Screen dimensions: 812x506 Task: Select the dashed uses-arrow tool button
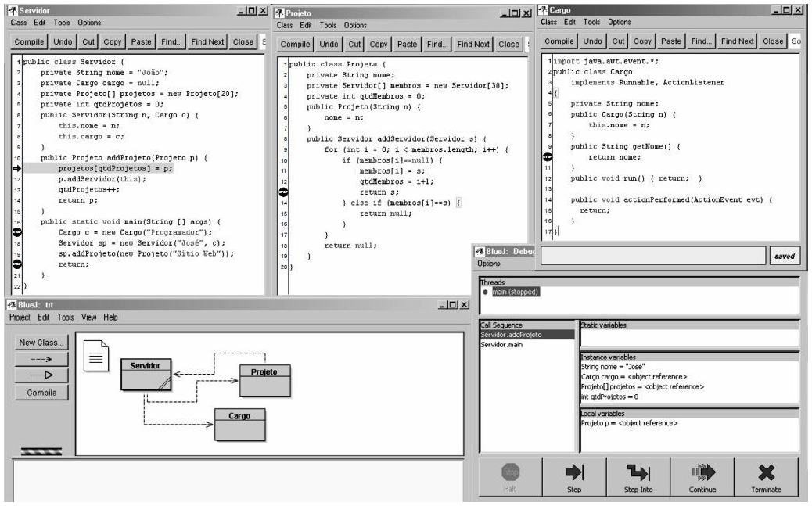pyautogui.click(x=40, y=359)
